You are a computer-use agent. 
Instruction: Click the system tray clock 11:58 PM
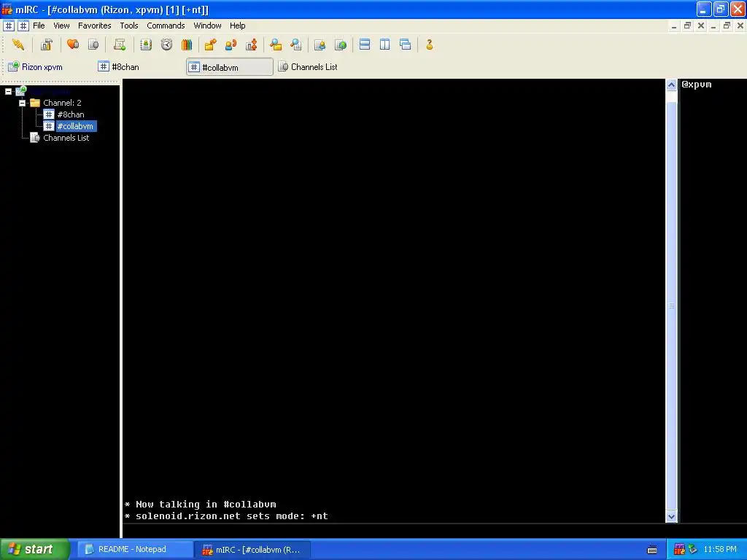click(x=720, y=550)
